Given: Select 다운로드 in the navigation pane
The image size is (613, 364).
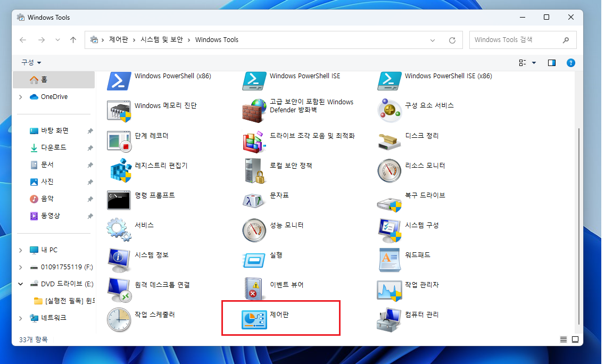Looking at the screenshot, I should point(53,147).
